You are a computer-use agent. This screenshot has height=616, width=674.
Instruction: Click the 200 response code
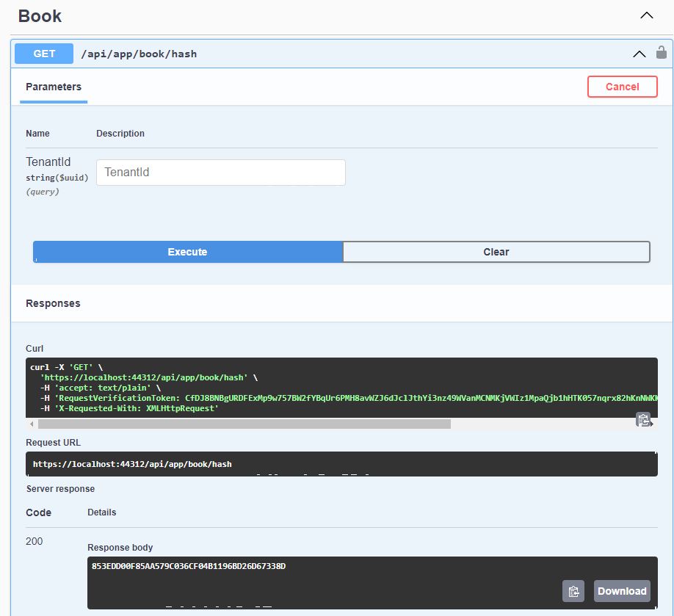(34, 541)
